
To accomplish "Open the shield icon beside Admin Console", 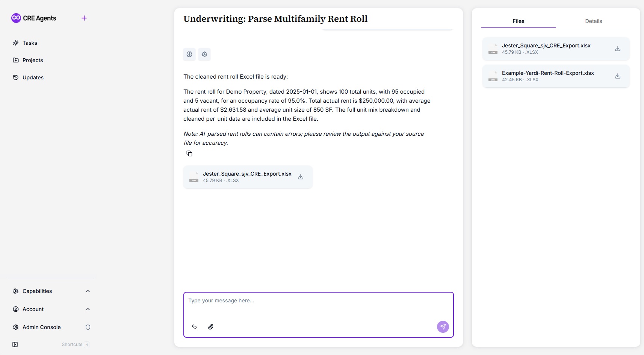I will (88, 327).
